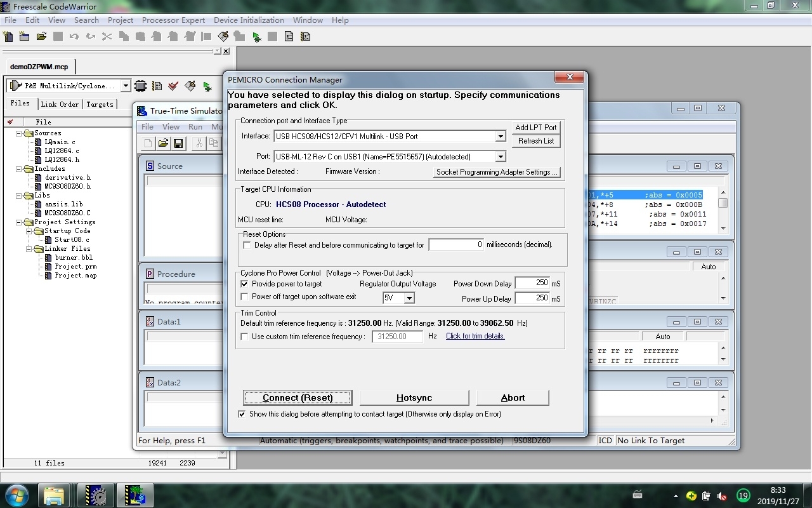812x508 pixels.
Task: Collapse the Startup Code folder
Action: 29,231
